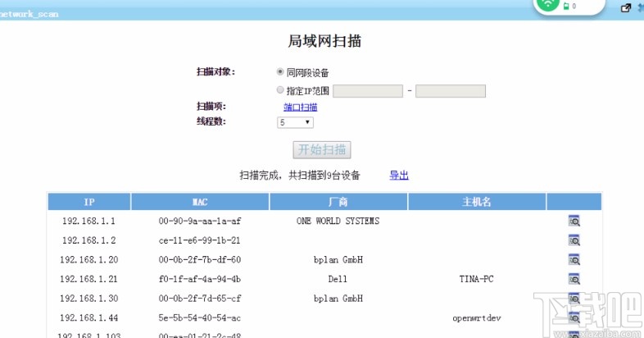
Task: Click the scan complete status message
Action: coord(300,176)
